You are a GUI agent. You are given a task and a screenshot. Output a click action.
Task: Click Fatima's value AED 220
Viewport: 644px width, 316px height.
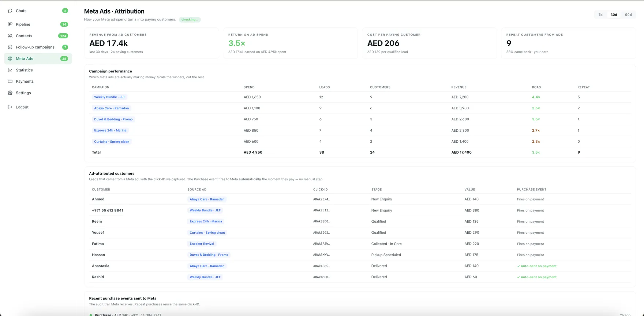coord(472,244)
